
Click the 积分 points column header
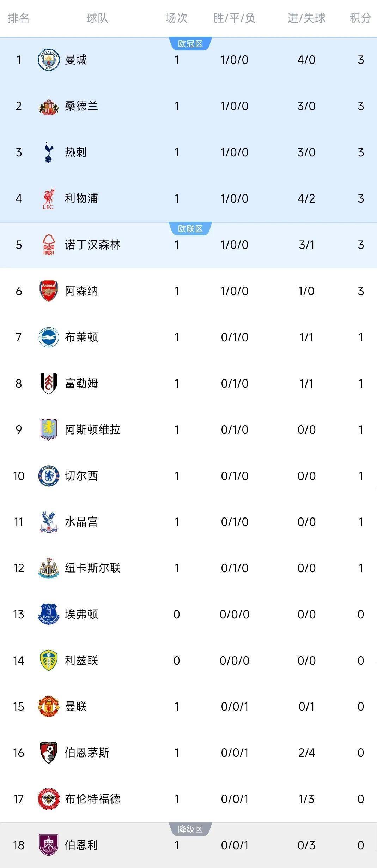(360, 18)
